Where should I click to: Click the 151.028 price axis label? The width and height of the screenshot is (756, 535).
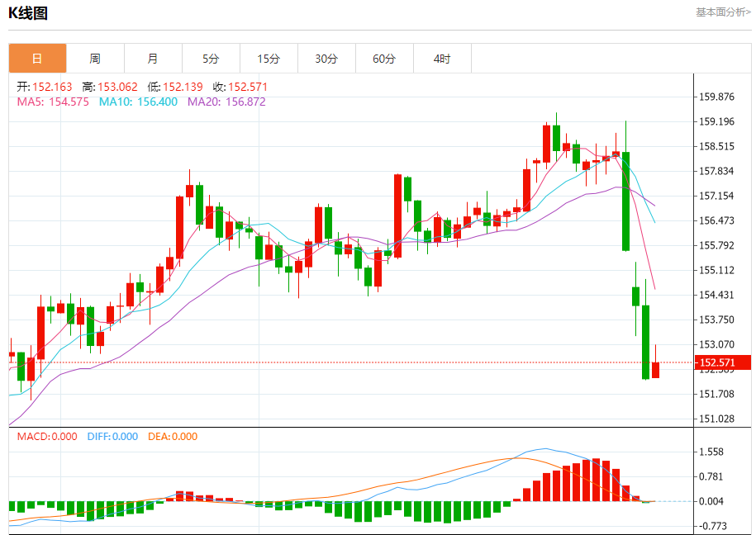click(717, 419)
